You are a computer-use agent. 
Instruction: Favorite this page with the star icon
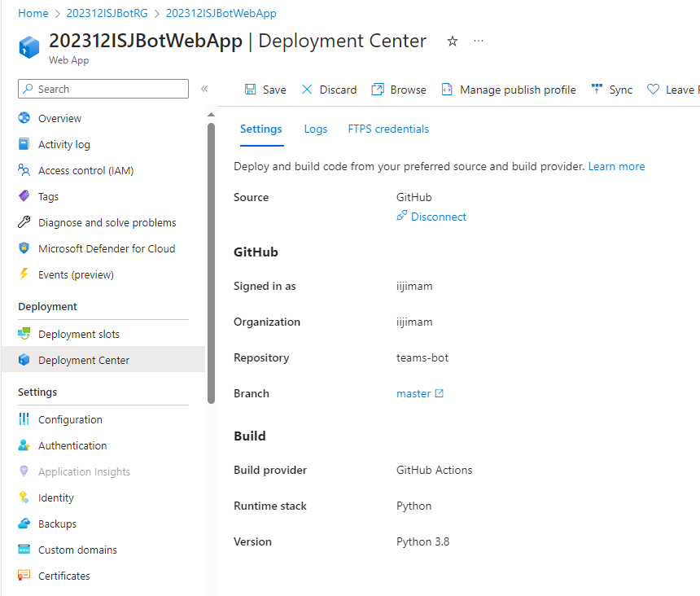(x=453, y=42)
